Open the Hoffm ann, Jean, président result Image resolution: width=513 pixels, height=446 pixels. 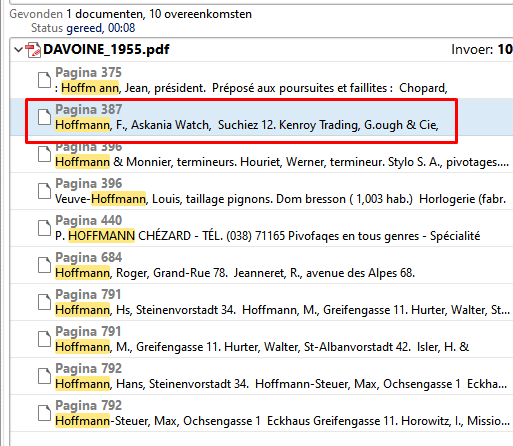click(262, 80)
